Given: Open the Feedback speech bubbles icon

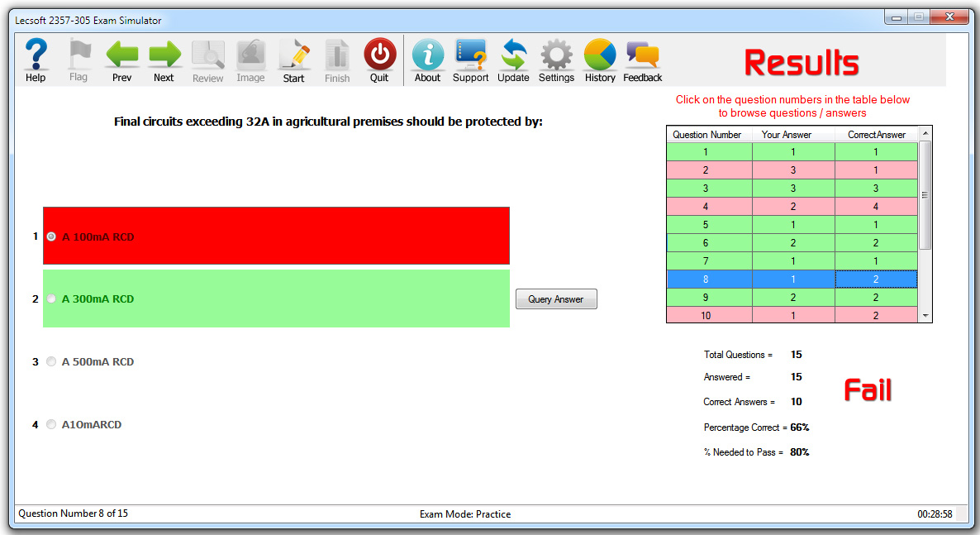Looking at the screenshot, I should click(643, 60).
